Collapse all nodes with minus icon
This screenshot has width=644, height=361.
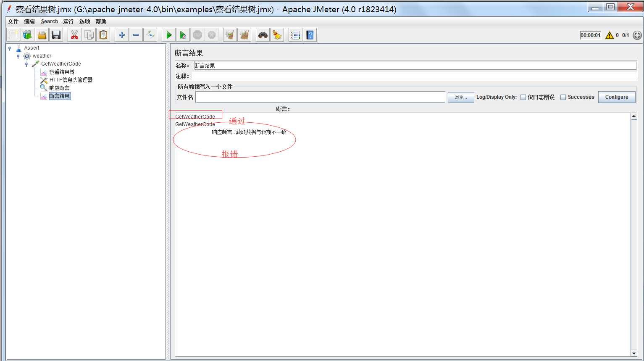click(x=136, y=35)
